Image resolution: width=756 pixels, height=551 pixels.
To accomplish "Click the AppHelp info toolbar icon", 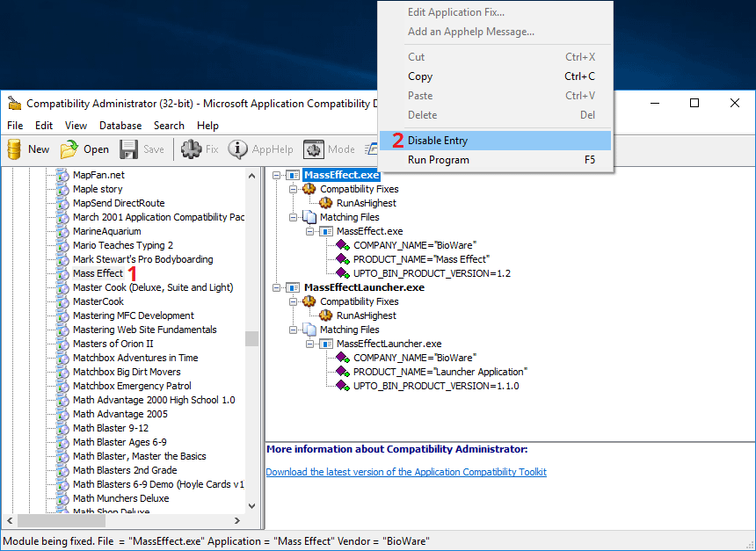I will click(238, 149).
